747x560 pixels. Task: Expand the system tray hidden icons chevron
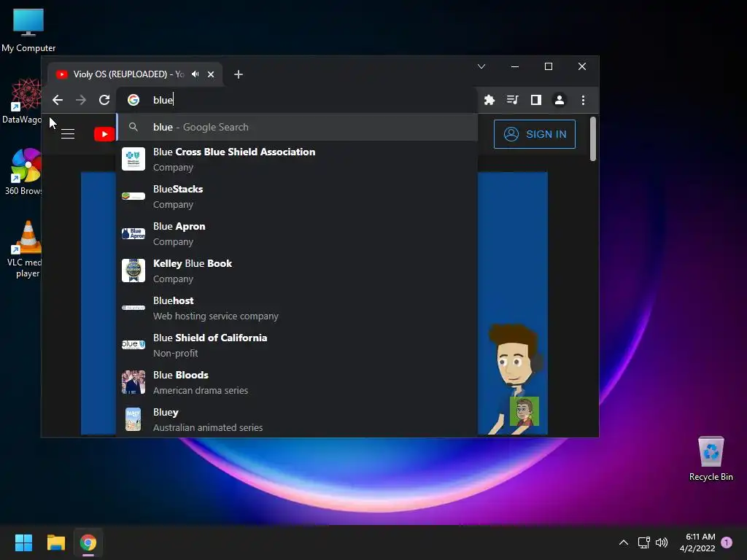(623, 542)
